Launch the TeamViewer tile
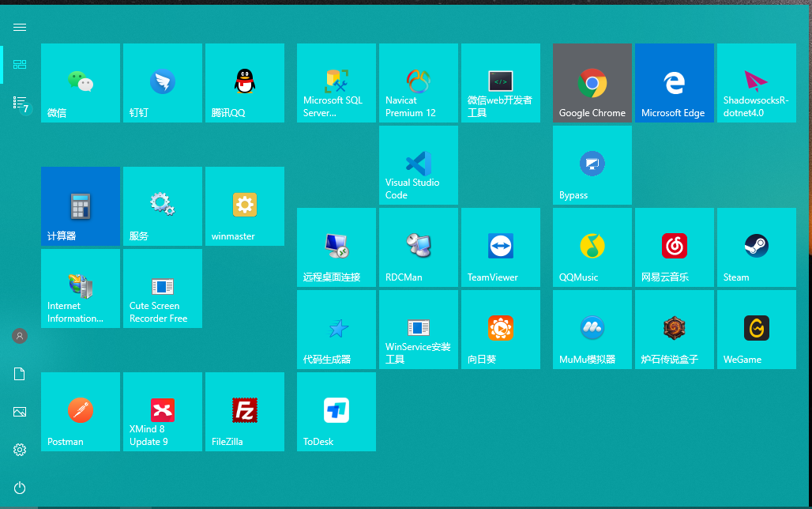Screen dimensions: 812x509 click(501, 247)
